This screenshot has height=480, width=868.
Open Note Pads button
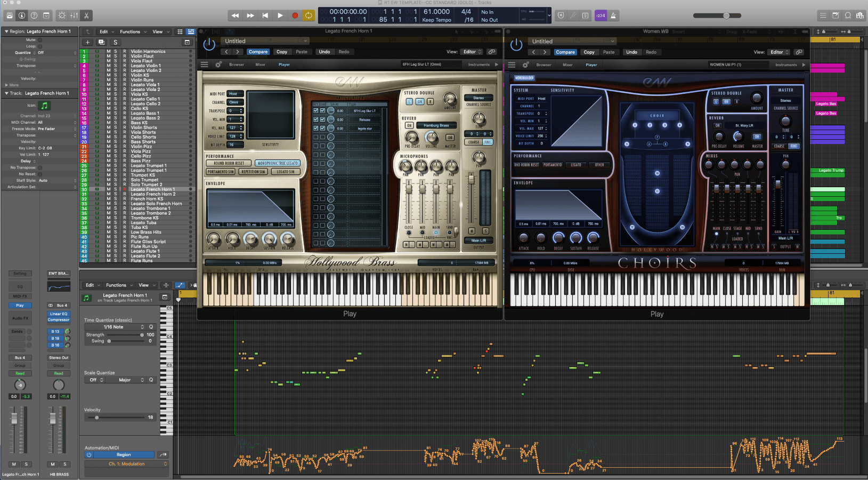tap(835, 15)
